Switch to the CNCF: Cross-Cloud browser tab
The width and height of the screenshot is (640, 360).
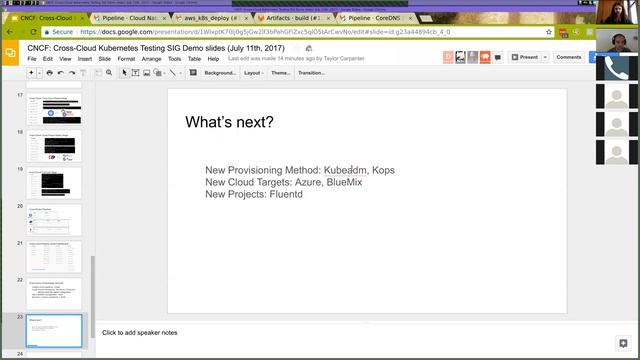click(x=47, y=18)
